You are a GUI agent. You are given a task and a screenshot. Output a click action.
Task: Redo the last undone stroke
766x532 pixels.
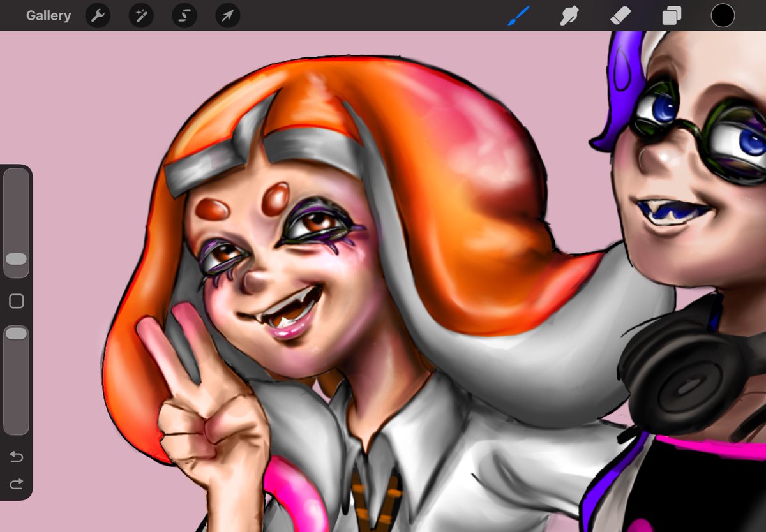click(16, 484)
